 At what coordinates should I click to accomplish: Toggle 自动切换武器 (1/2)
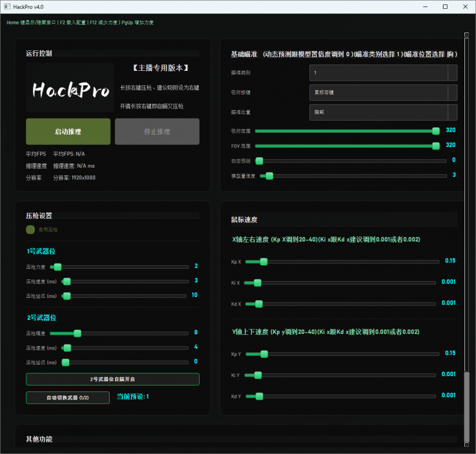point(68,398)
